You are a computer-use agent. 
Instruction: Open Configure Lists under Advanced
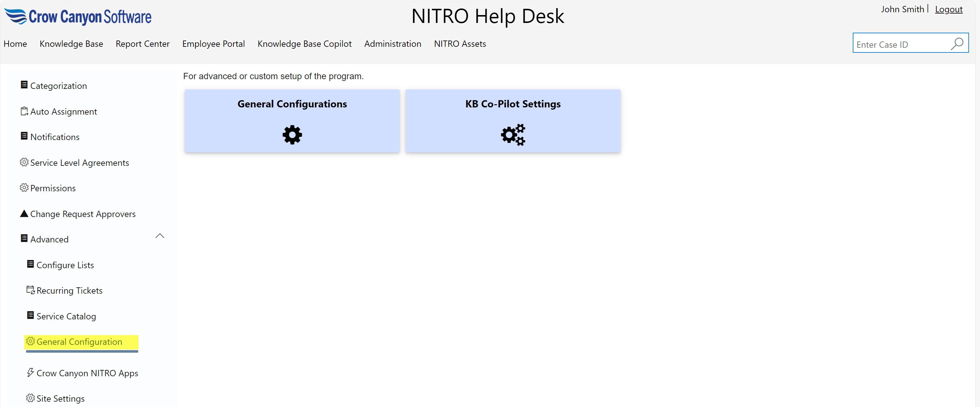65,265
